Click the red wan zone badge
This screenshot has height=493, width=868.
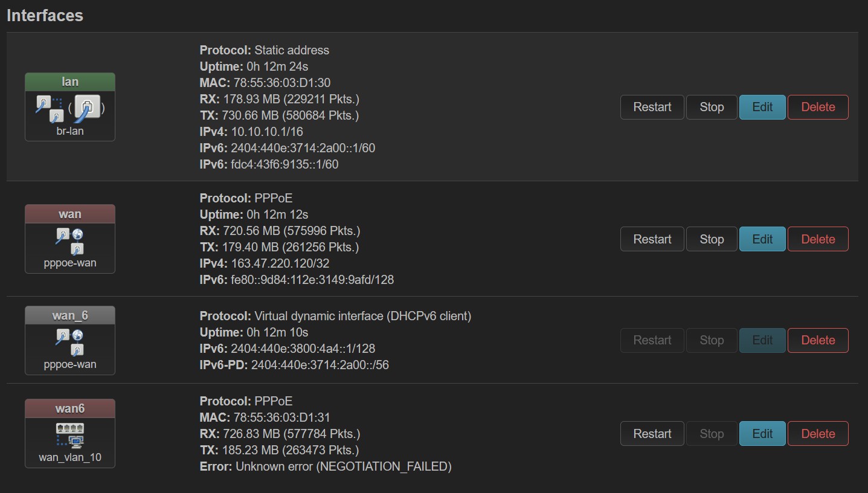[70, 214]
